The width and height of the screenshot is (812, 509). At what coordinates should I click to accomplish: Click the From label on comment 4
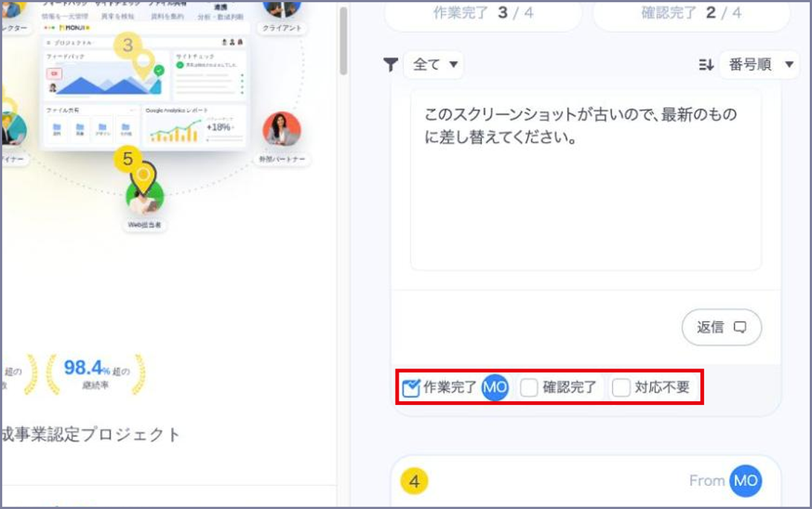706,481
